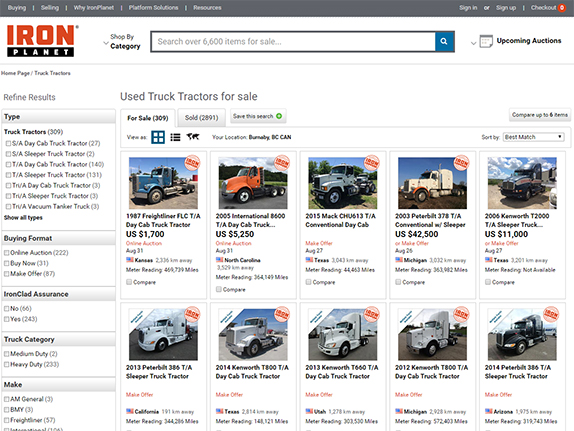This screenshot has height=431, width=574.
Task: Collapse the IronClad Assurance section header
Action: click(58, 294)
